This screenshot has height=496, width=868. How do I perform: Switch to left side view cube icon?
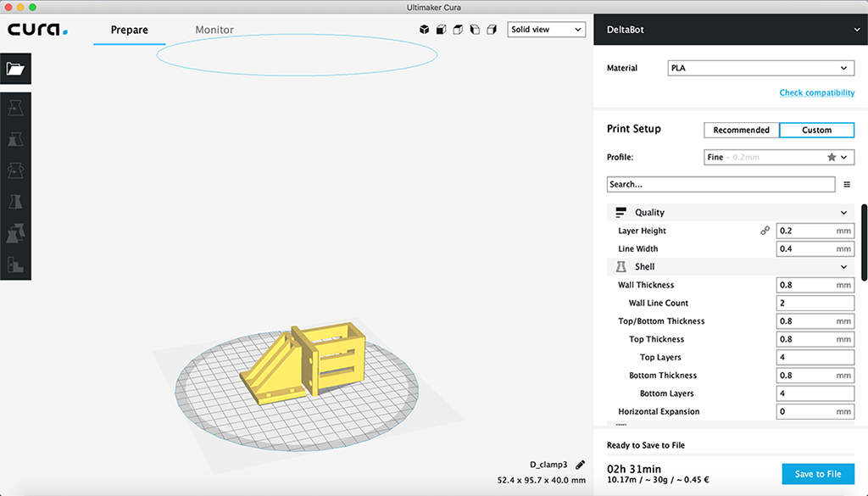475,30
